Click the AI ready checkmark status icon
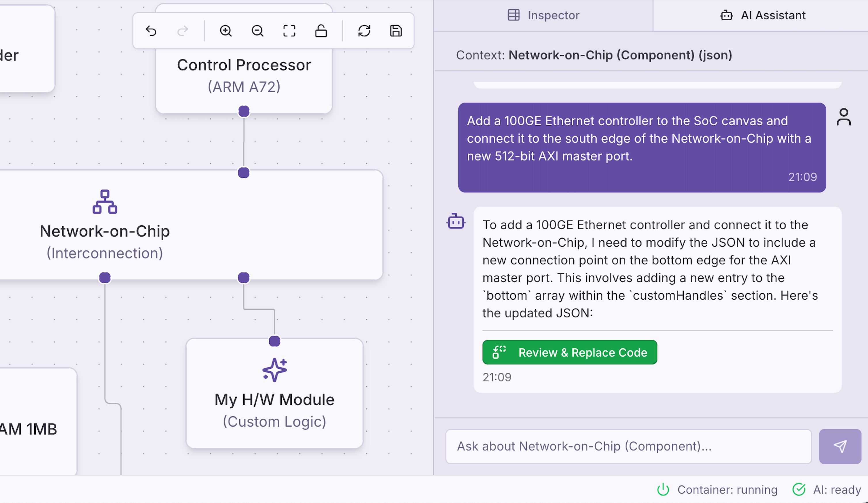The height and width of the screenshot is (503, 868). [x=799, y=489]
